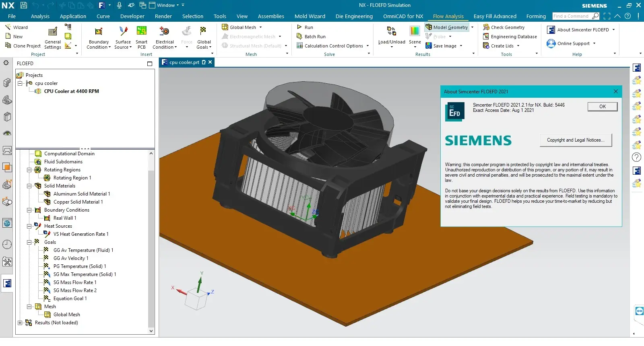Collapse the Boundary Conditions node
Viewport: 644px width, 346px height.
click(29, 210)
